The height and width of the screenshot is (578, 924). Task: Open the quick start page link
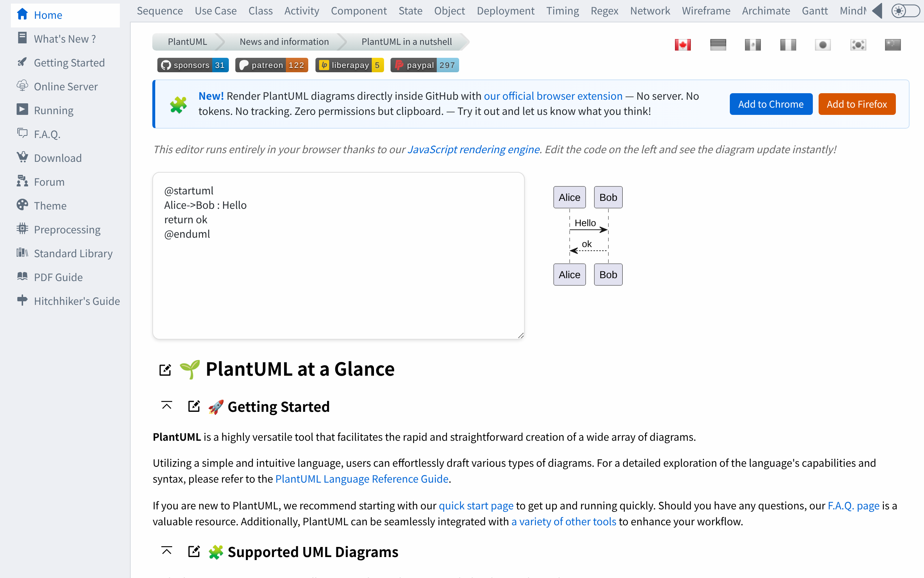coord(476,505)
